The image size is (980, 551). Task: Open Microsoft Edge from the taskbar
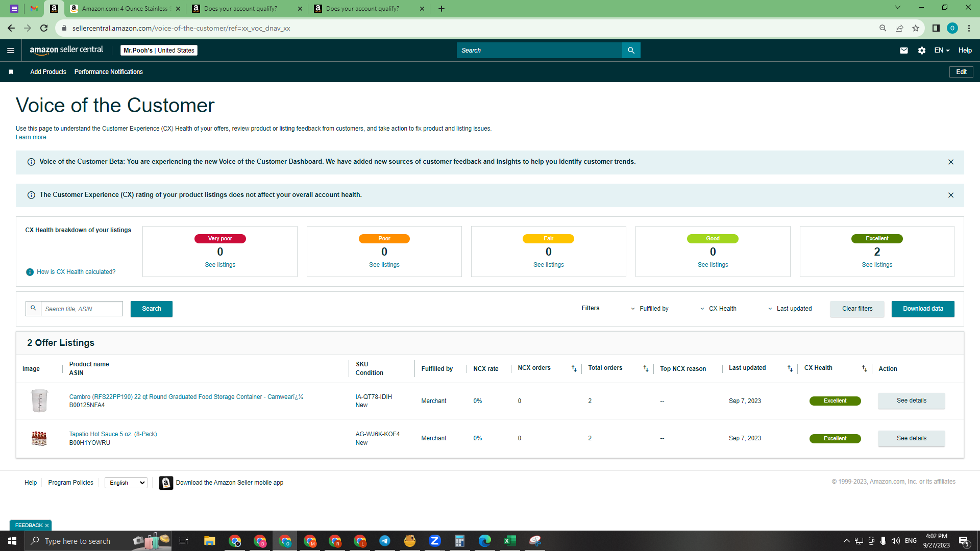[x=484, y=541]
